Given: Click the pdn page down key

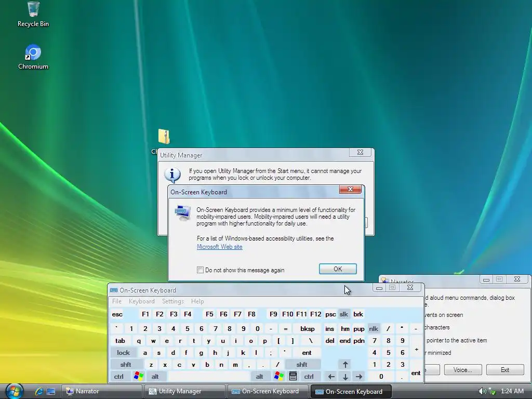Looking at the screenshot, I should tap(358, 341).
